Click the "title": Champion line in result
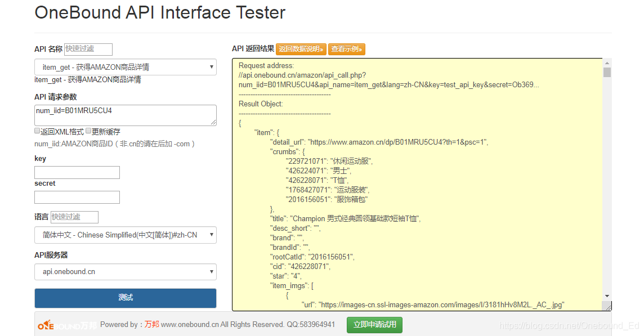644x336 pixels. pos(346,218)
